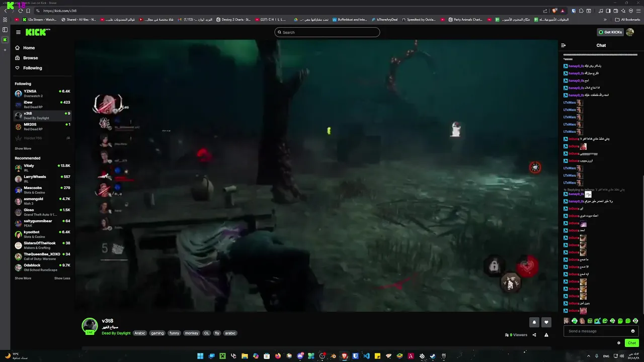
Task: Open the emoji picker in chat input
Action: (x=633, y=331)
